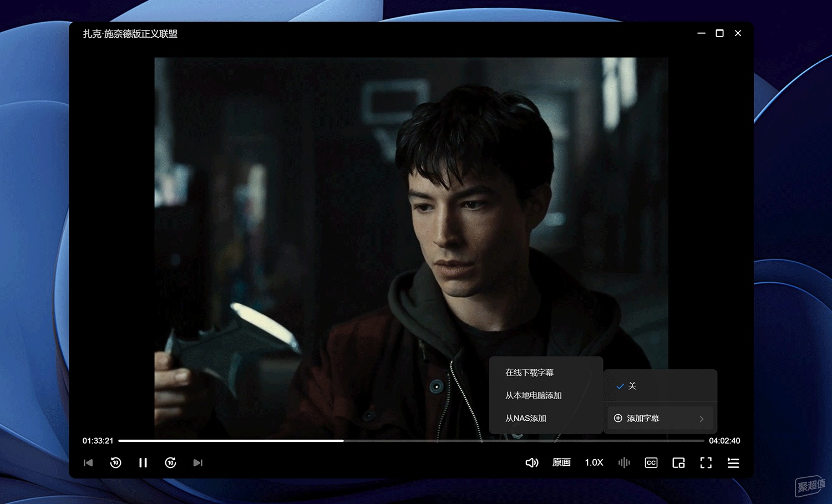The height and width of the screenshot is (504, 832).
Task: Seek on the video progress bar
Action: pos(411,441)
